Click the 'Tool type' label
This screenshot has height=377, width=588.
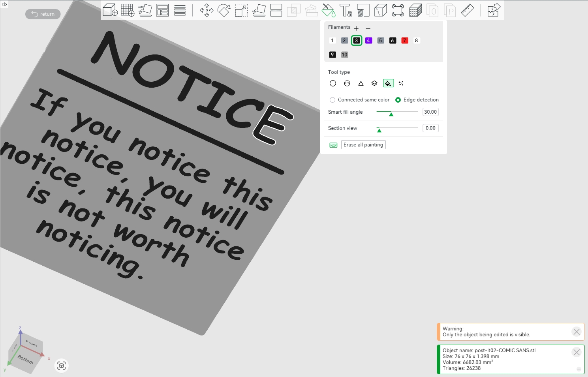(x=339, y=72)
